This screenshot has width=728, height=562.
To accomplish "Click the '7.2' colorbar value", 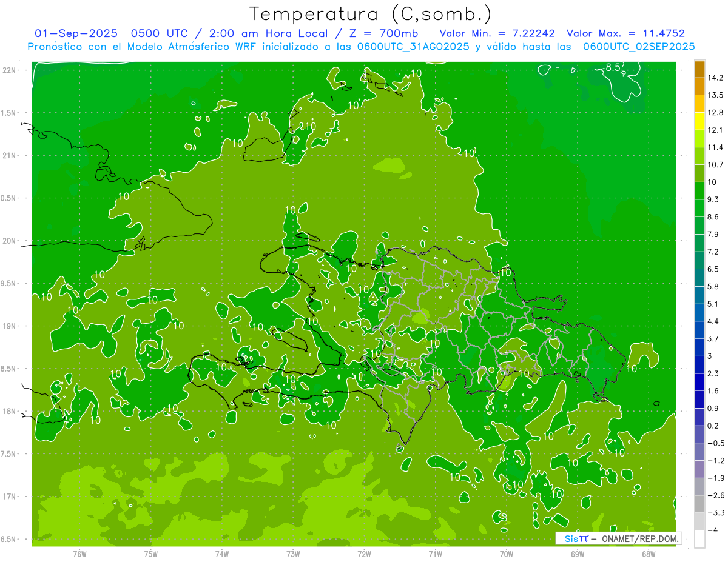I will pyautogui.click(x=713, y=252).
